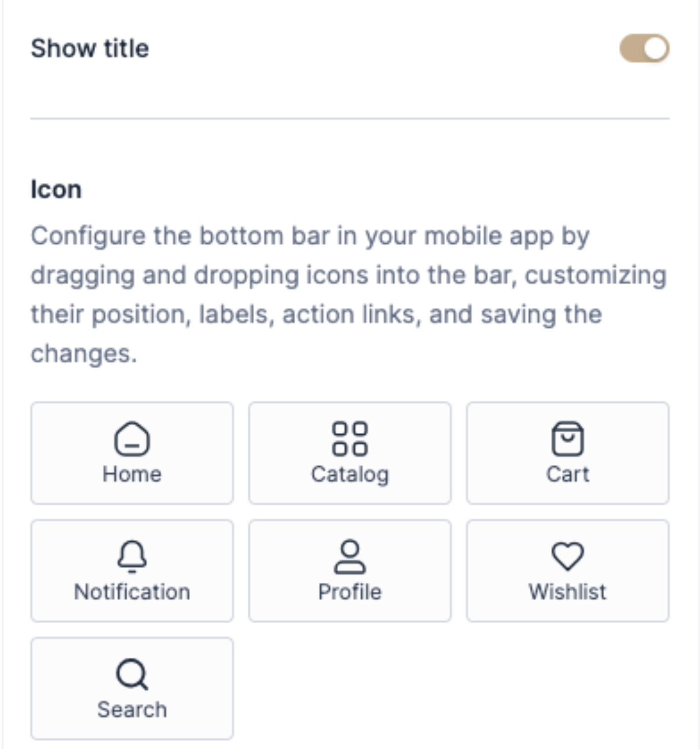Select the Catalog grid icon

point(350,438)
